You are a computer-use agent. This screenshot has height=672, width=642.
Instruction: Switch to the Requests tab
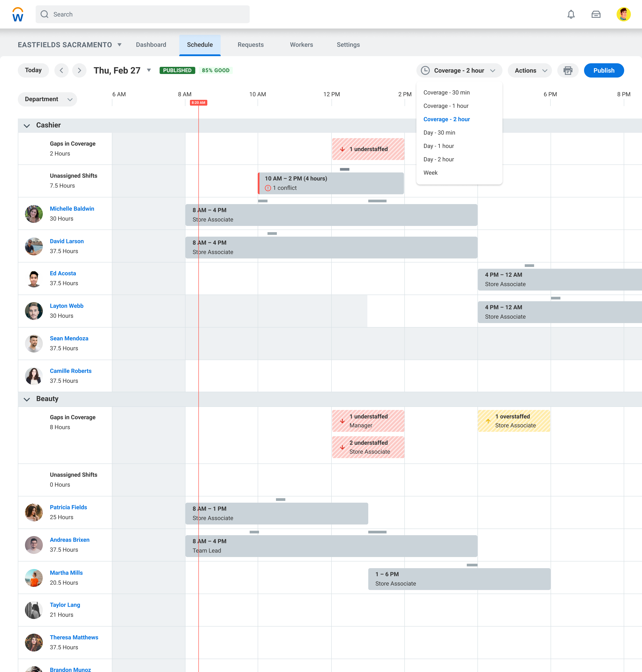point(251,45)
